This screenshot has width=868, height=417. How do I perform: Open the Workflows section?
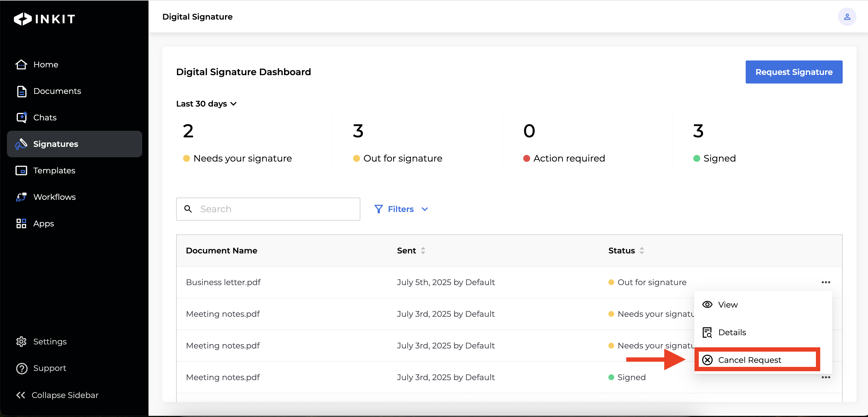54,197
